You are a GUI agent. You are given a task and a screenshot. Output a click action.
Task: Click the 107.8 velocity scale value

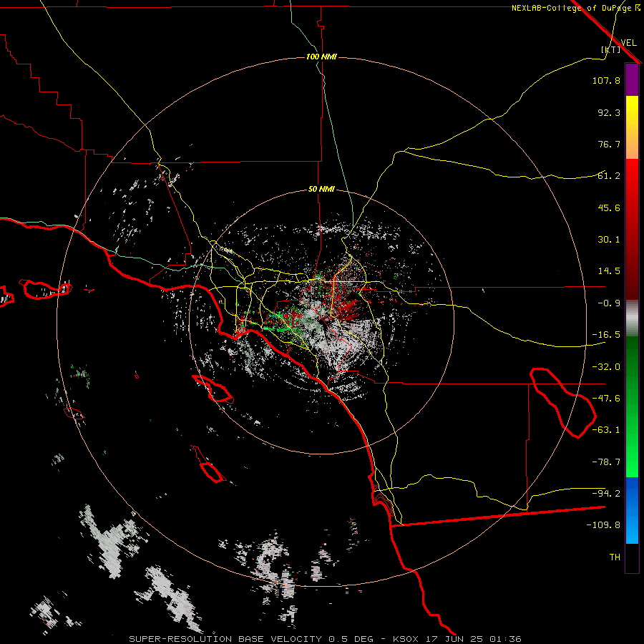[x=606, y=80]
